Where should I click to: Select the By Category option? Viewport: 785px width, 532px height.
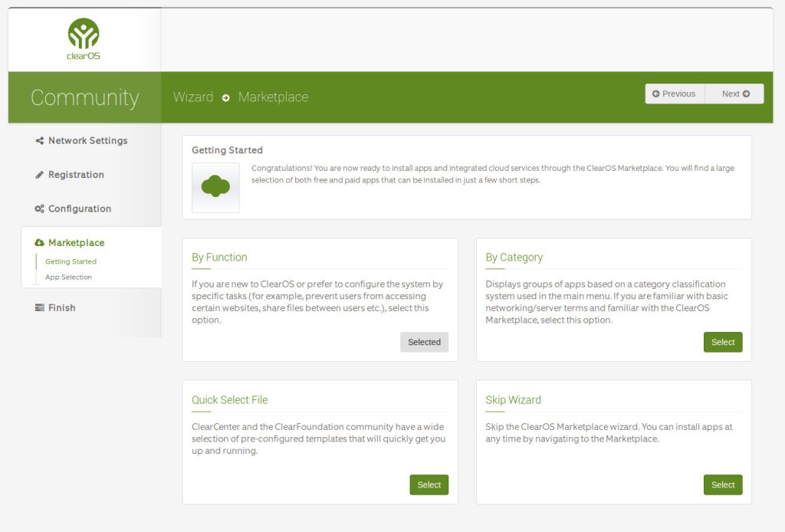tap(722, 343)
